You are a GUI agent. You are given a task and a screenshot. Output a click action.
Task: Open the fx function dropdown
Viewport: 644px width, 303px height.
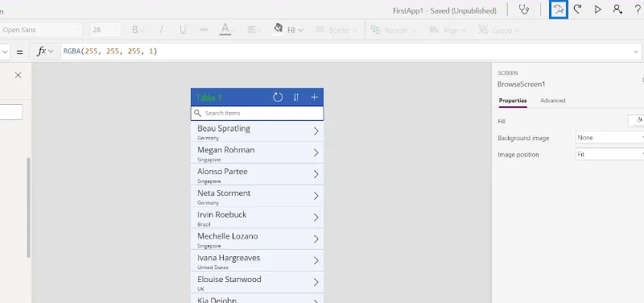tap(45, 52)
